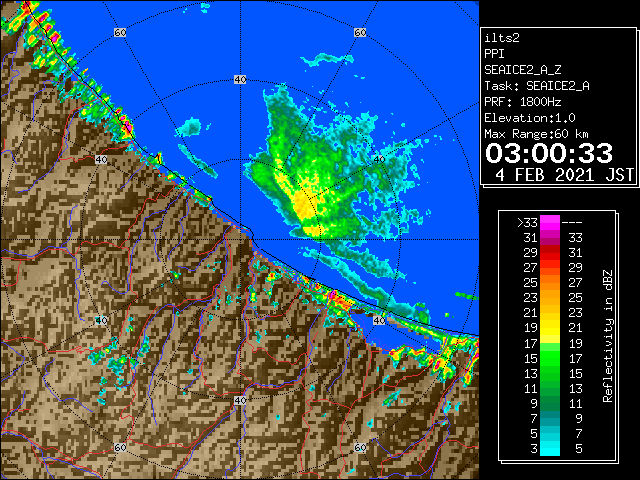The image size is (640, 480).
Task: Select the 'PPI' scan type text
Action: tap(494, 54)
